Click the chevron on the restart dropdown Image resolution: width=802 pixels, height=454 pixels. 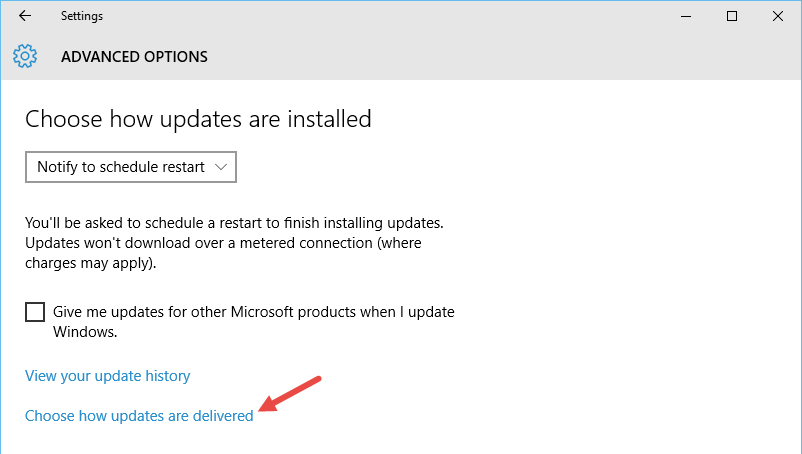[221, 167]
